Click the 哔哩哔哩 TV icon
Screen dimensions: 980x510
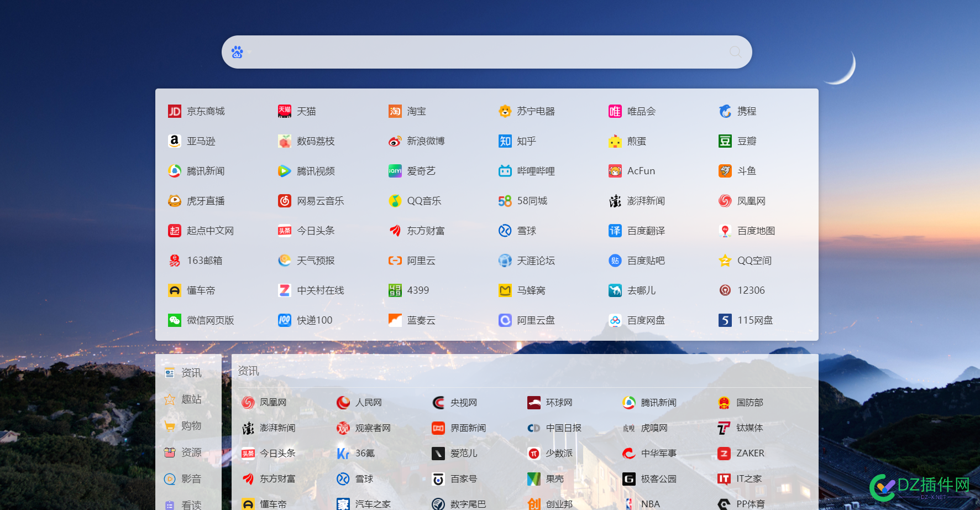click(x=505, y=171)
